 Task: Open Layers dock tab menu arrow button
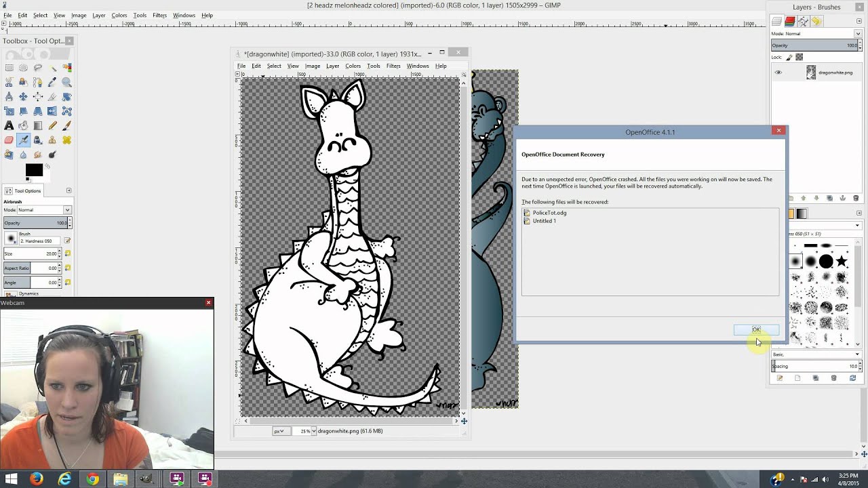[x=859, y=21]
